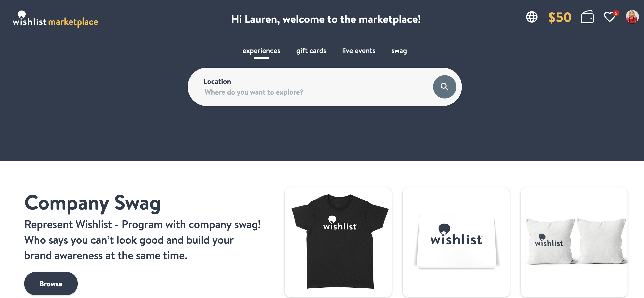This screenshot has width=644, height=298.
Task: Open the globe language selector icon
Action: (x=532, y=17)
